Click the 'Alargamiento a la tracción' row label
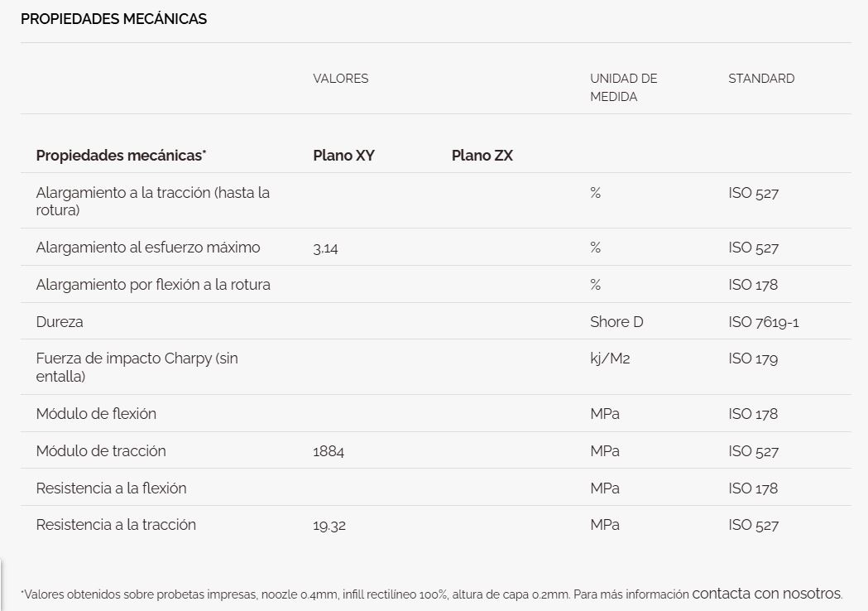868x611 pixels. tap(152, 201)
